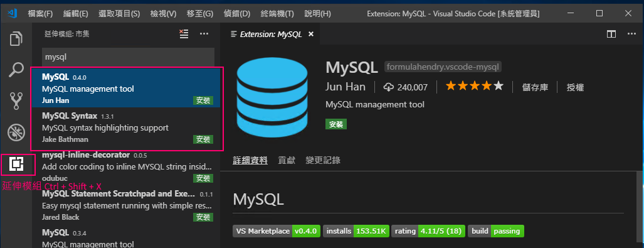Click the 延伸模組: 市集 panel title
This screenshot has height=248, width=644.
click(x=66, y=34)
